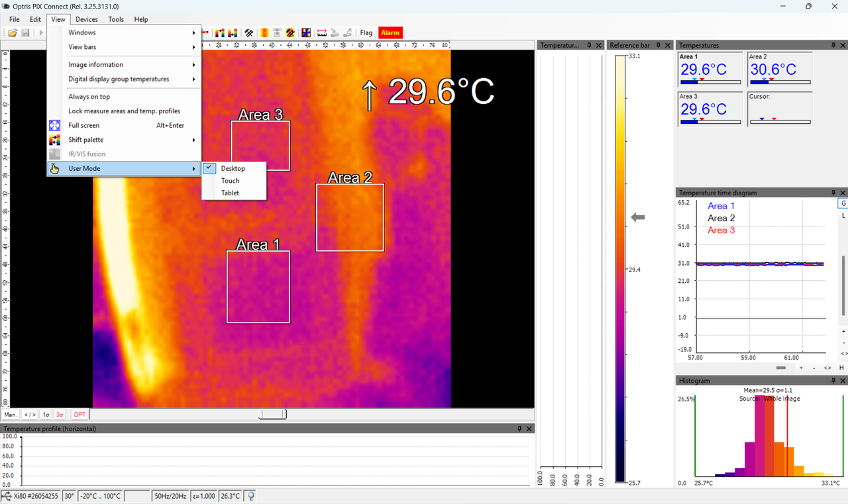The image size is (848, 504).
Task: Click the red Alarm button
Action: pos(390,32)
